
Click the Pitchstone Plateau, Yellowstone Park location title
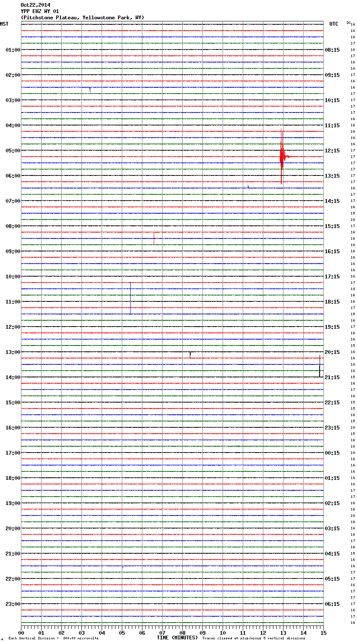point(82,18)
